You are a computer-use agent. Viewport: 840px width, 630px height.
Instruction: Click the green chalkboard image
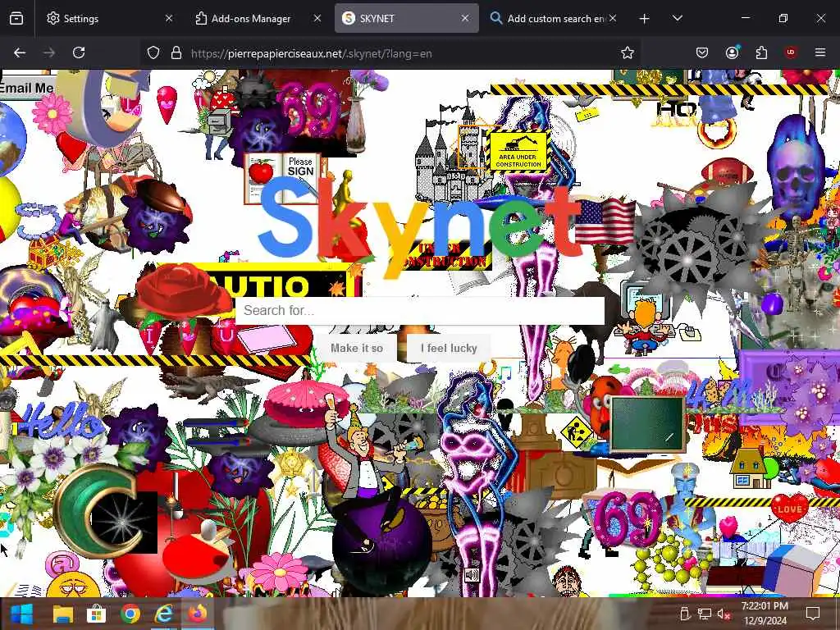tap(648, 424)
